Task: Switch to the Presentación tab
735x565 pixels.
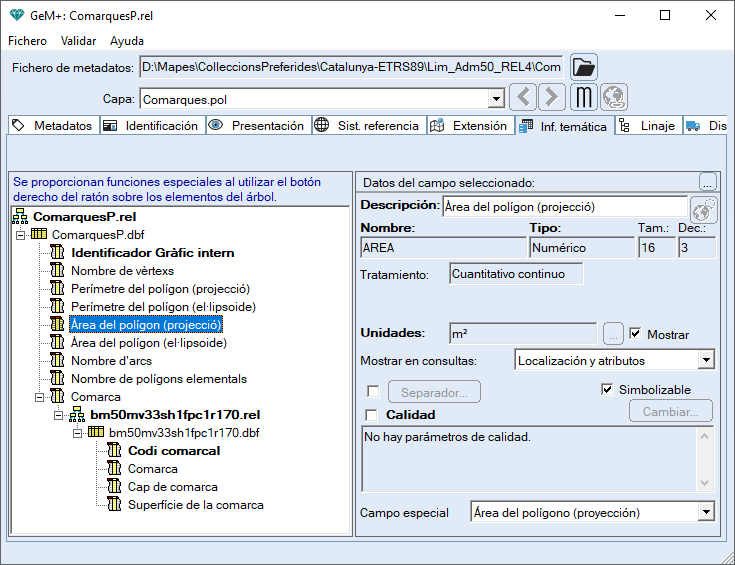Action: pyautogui.click(x=257, y=126)
